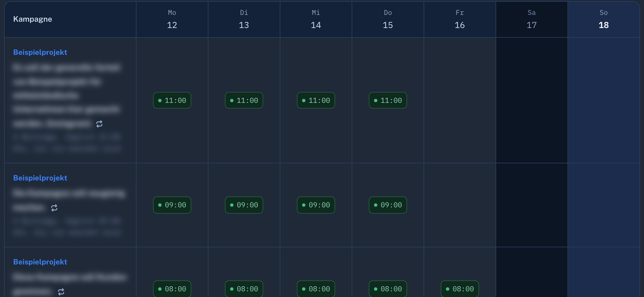Viewport: 644px width, 297px height.
Task: Click repeat icon in second Beispielprojekt row
Action: 54,208
